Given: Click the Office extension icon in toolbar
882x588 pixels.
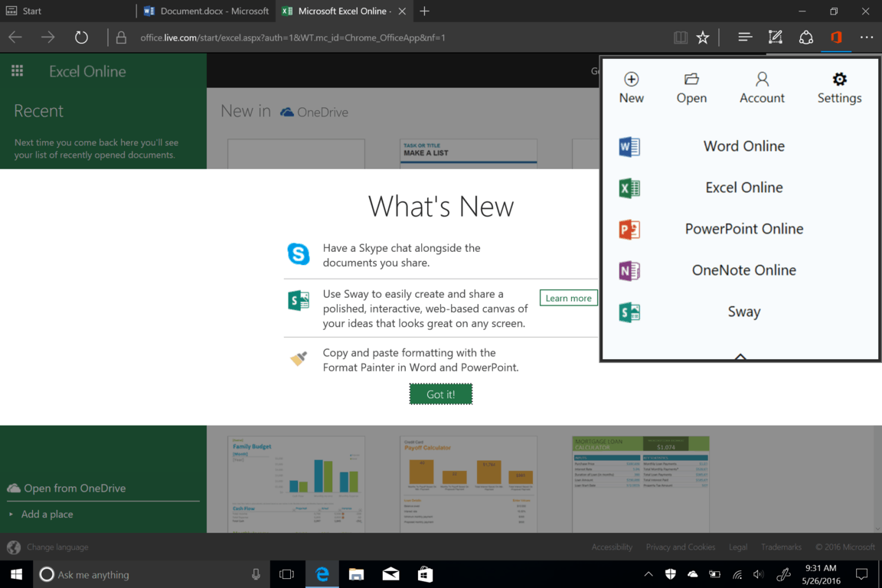Looking at the screenshot, I should pyautogui.click(x=836, y=38).
